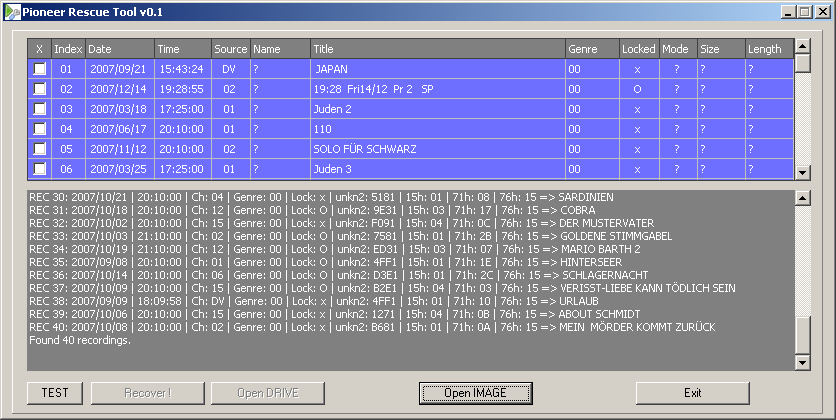Maximize the Pioneer Rescue Tool window
836x420 pixels.
coord(804,12)
